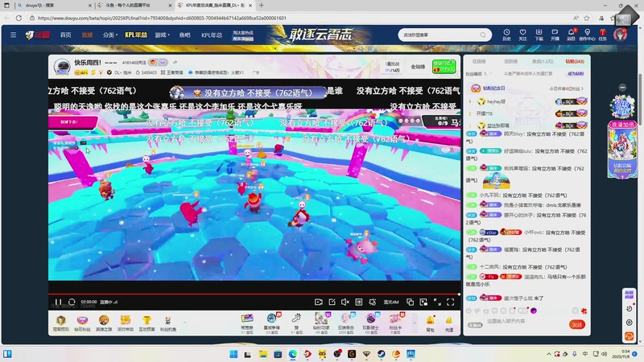
Task: Open multi-window copy icon in player bar
Action: pos(410,302)
